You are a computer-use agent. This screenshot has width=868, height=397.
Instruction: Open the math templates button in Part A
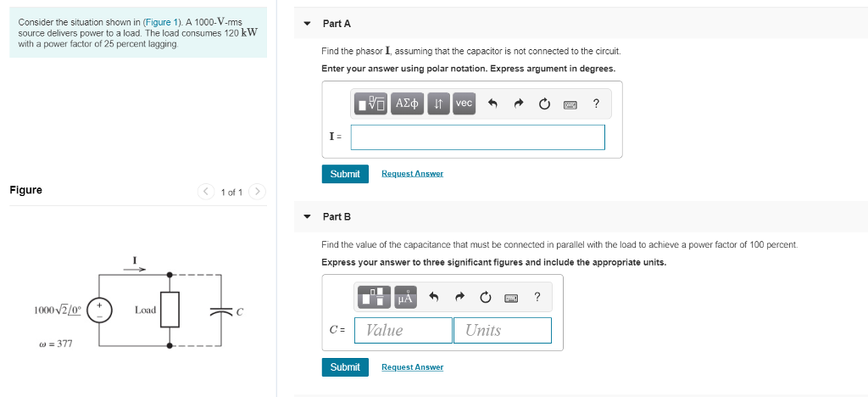pyautogui.click(x=371, y=103)
